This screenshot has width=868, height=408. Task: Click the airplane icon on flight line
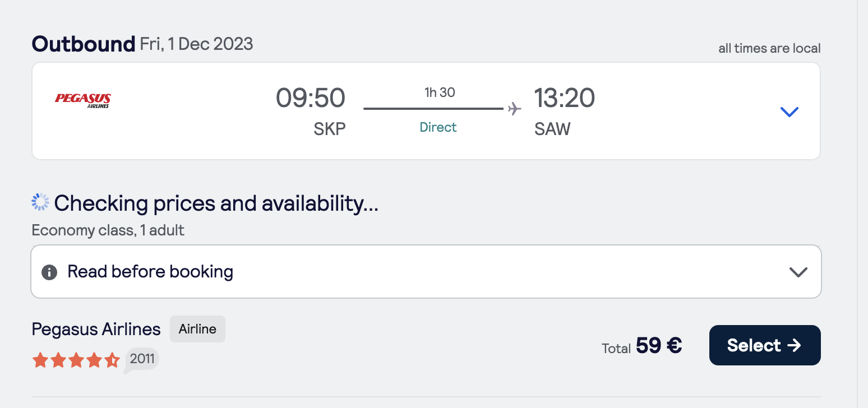(514, 108)
